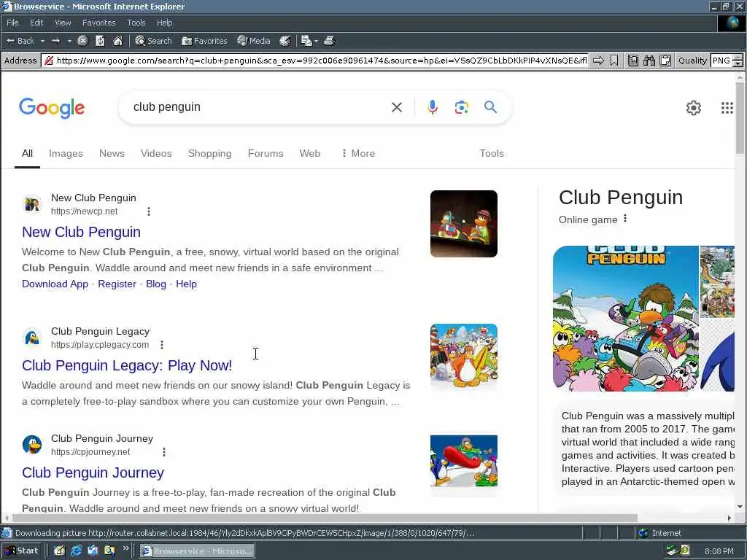The height and width of the screenshot is (560, 747).
Task: Open the Favorites menu
Action: (x=98, y=23)
